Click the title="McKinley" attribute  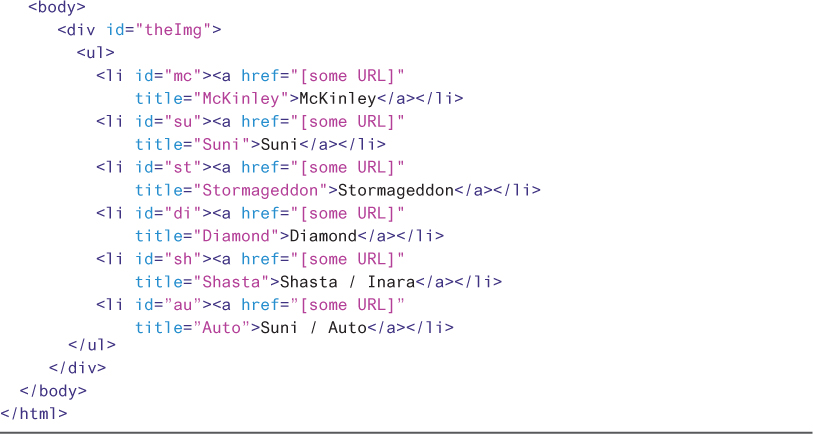point(212,99)
